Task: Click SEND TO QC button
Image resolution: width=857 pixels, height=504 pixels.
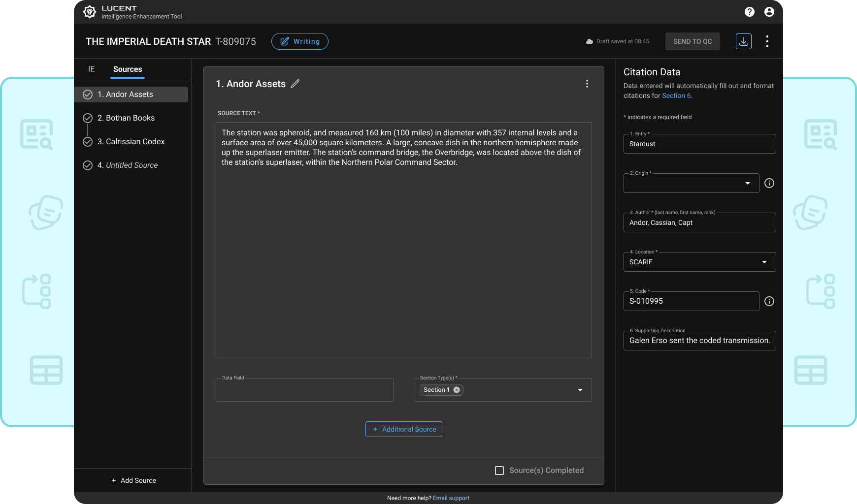Action: click(692, 41)
